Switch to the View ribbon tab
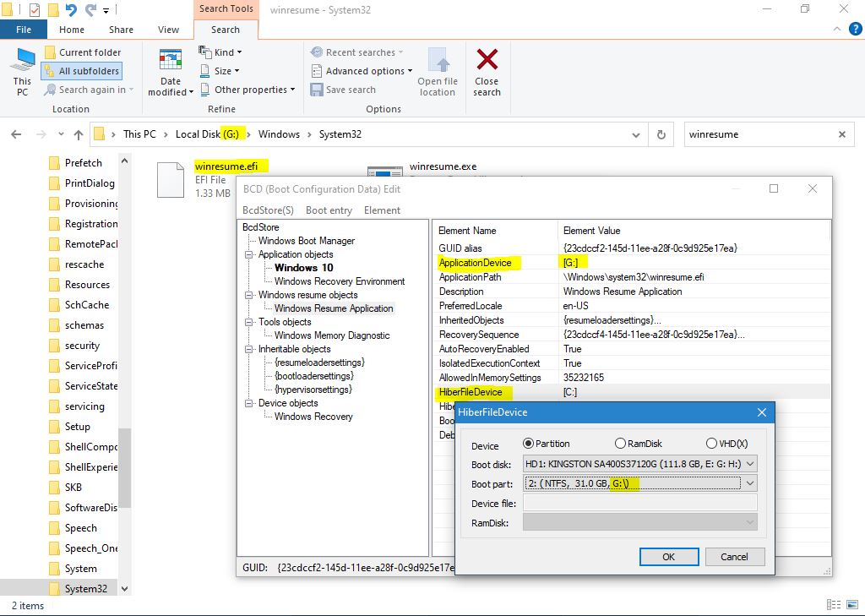The image size is (865, 616). click(168, 30)
